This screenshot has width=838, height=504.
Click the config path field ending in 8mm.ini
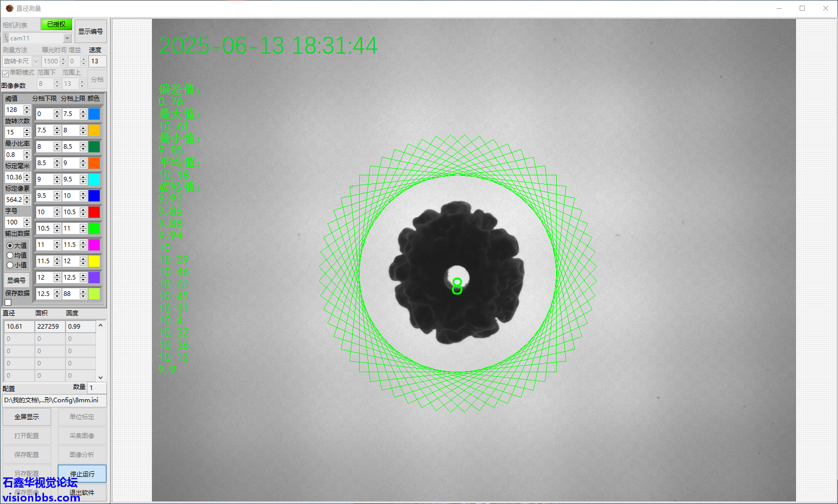(x=54, y=400)
